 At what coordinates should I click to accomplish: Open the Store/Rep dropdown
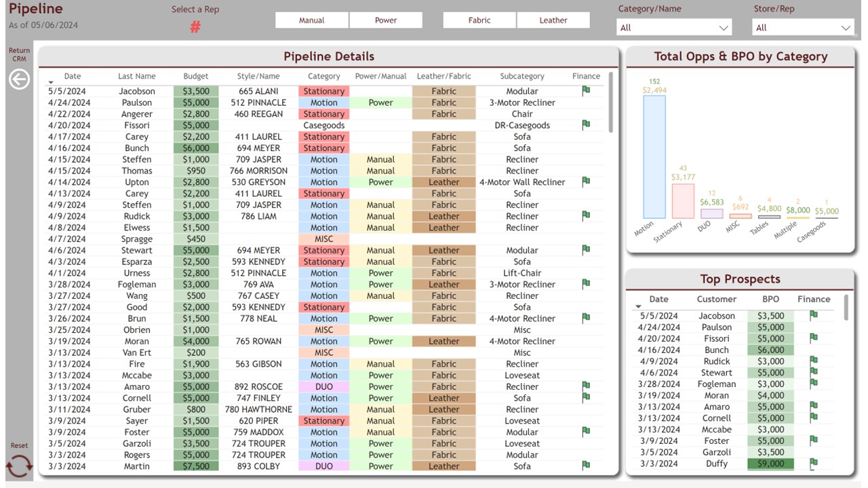[x=803, y=28]
